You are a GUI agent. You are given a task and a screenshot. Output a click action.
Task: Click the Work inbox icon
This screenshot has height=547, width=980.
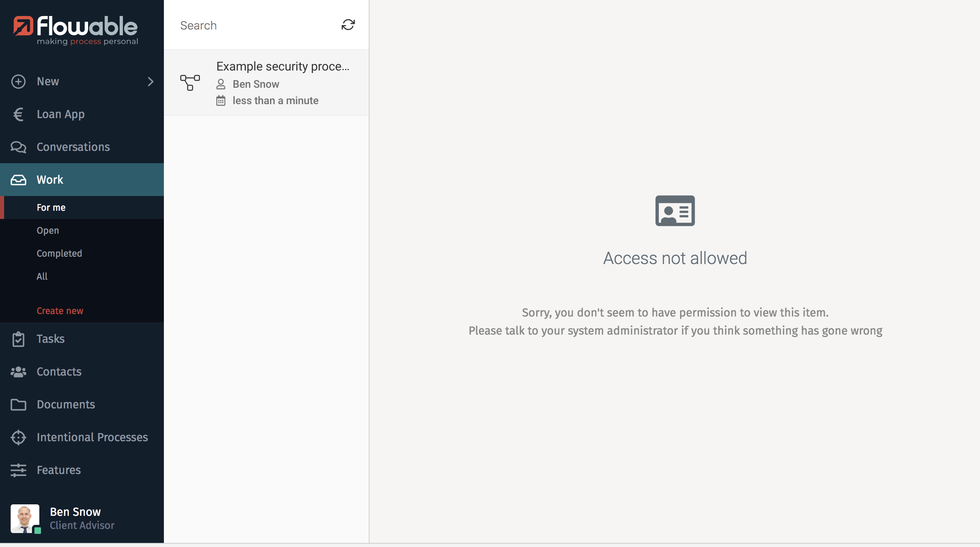pos(18,180)
